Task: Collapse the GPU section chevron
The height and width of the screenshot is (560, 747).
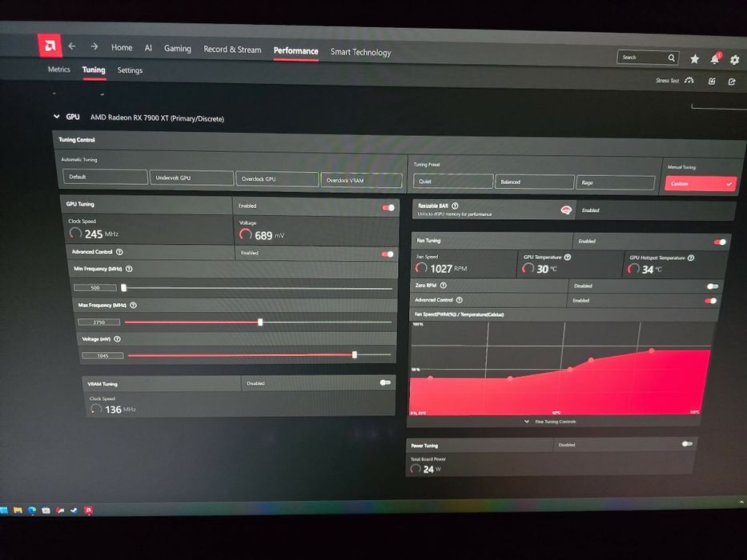Action: tap(57, 116)
